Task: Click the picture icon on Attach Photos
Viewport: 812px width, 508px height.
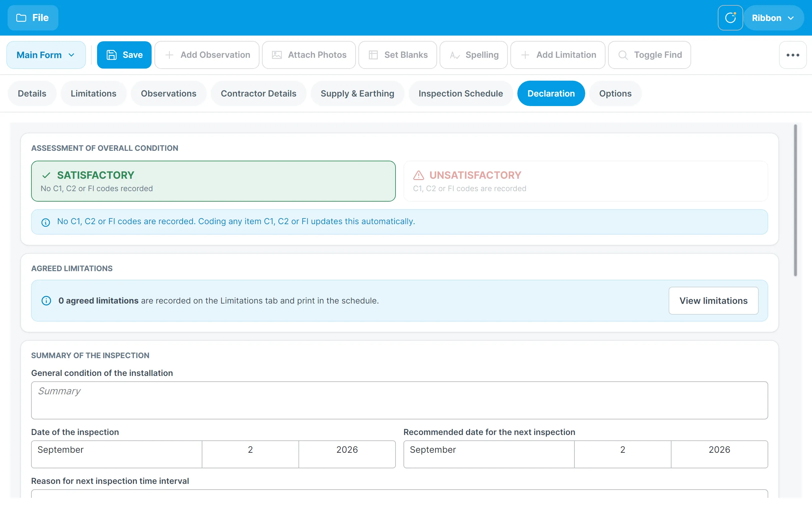Action: [277, 55]
